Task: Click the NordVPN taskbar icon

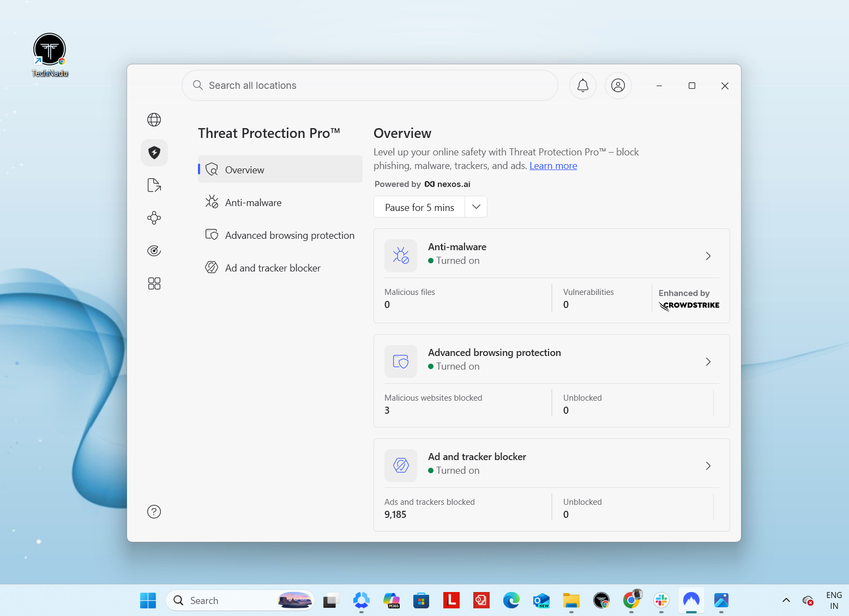Action: [691, 600]
